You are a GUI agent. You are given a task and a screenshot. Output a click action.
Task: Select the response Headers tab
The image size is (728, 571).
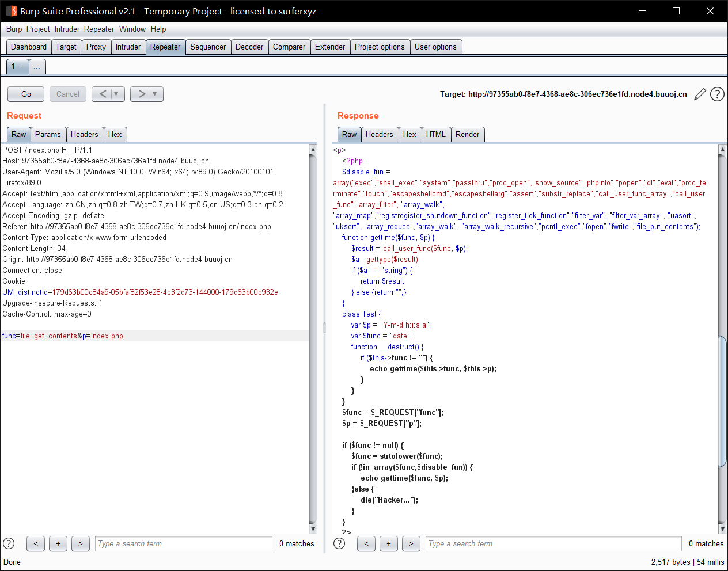(380, 134)
